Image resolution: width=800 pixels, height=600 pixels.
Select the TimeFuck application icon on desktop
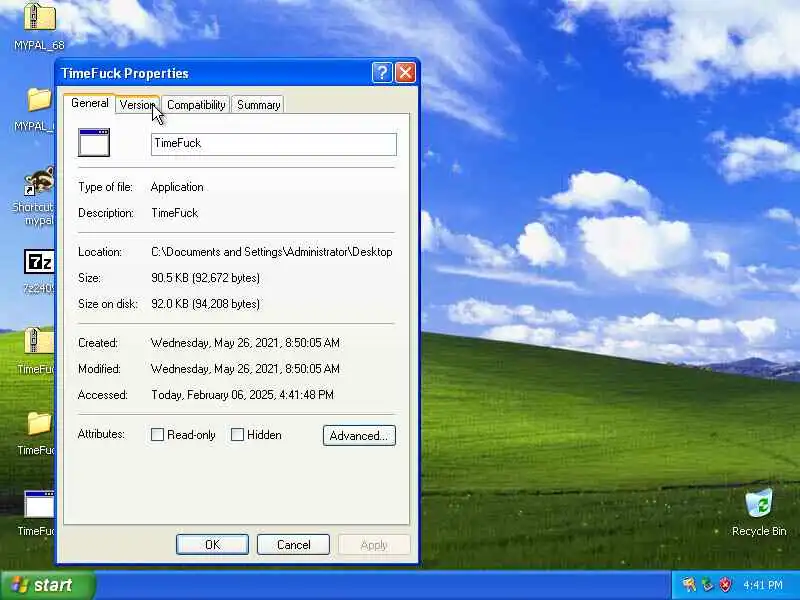click(x=39, y=504)
